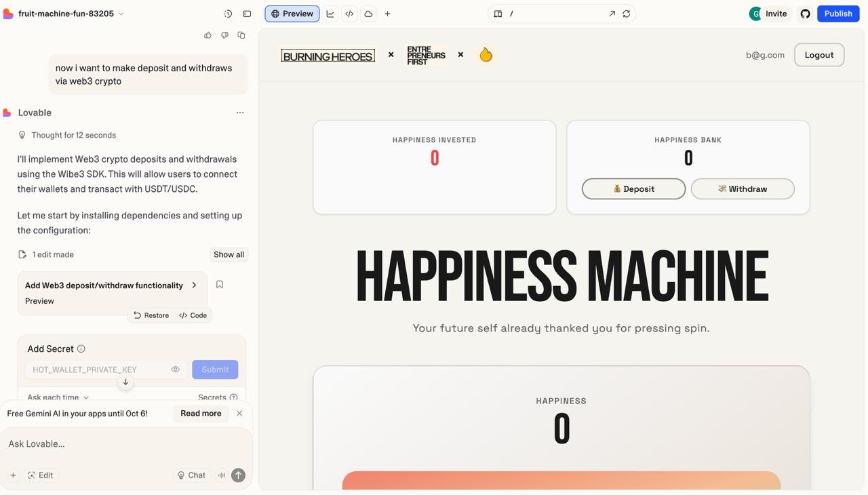Open preview in new tab arrow icon
The image size is (868, 495).
(612, 14)
